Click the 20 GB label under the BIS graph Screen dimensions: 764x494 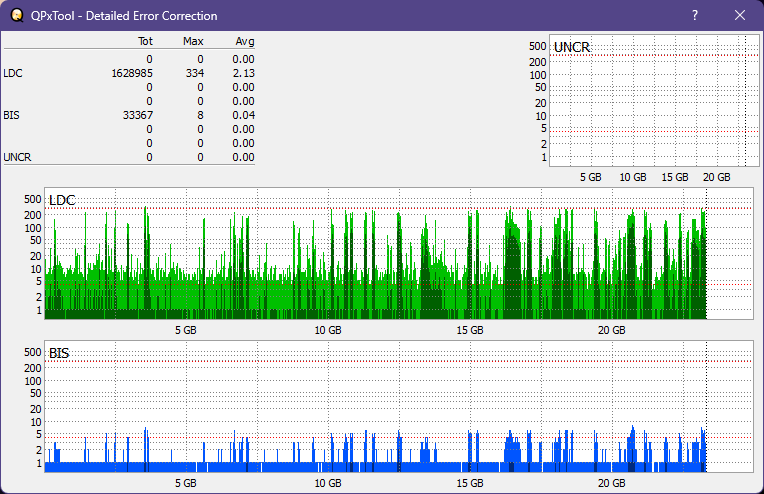click(611, 483)
